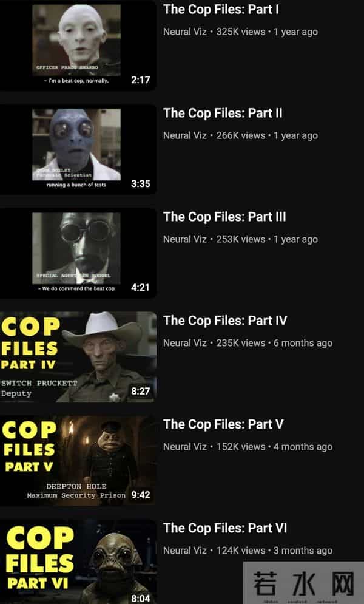Screen dimensions: 364x604
Task: Click the title The Cop Files: Part VI
Action: coord(225,528)
